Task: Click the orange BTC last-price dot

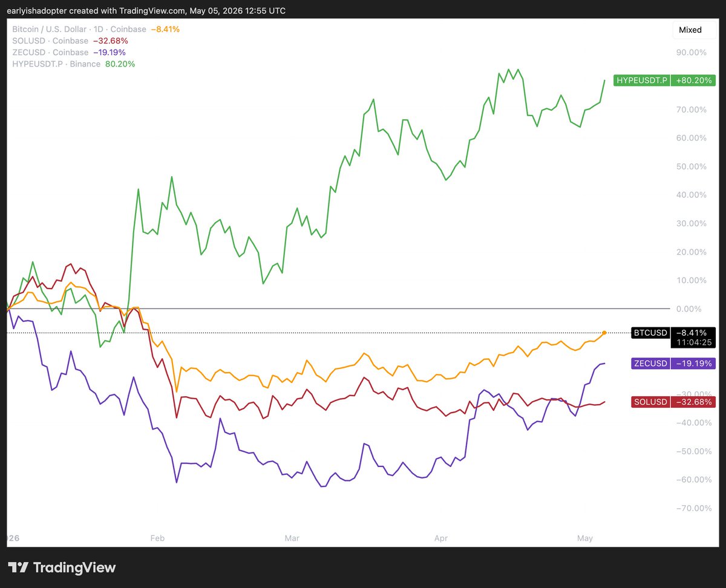Action: point(604,333)
